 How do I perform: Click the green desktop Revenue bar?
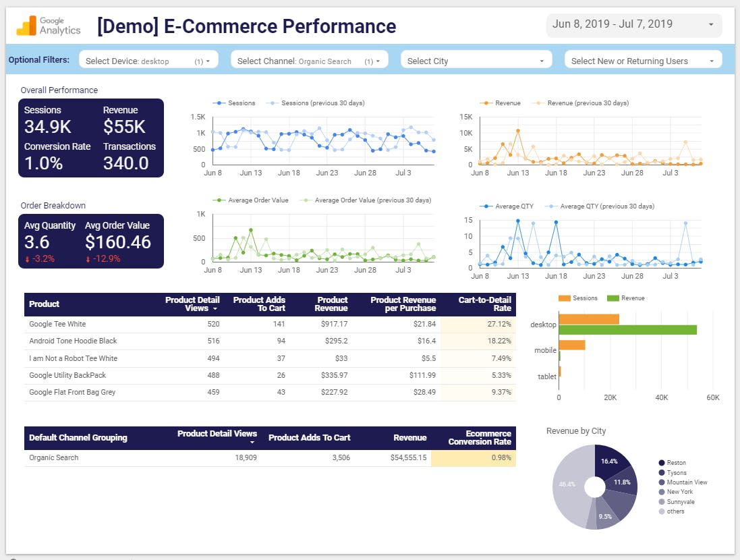(x=627, y=330)
